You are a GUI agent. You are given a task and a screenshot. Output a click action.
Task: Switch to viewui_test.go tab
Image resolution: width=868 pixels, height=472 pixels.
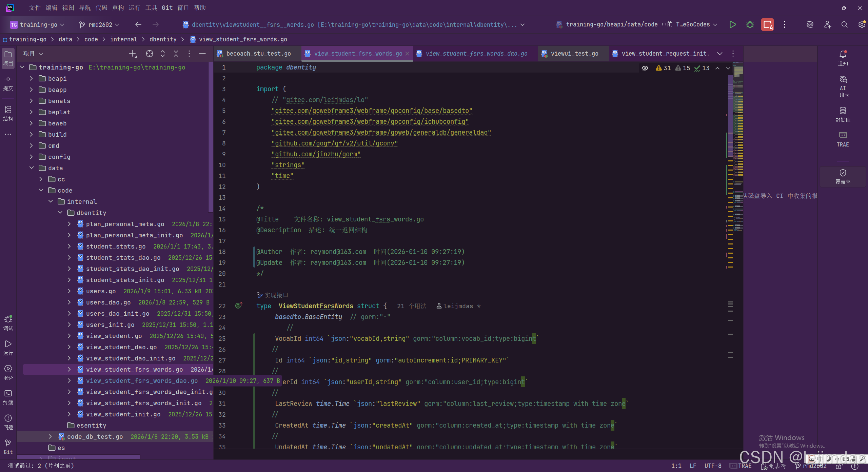574,54
